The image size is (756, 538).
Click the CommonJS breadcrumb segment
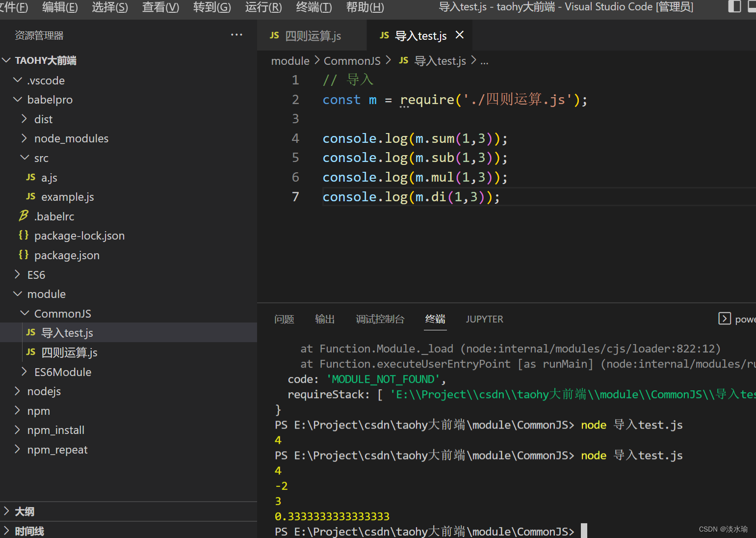pos(352,61)
